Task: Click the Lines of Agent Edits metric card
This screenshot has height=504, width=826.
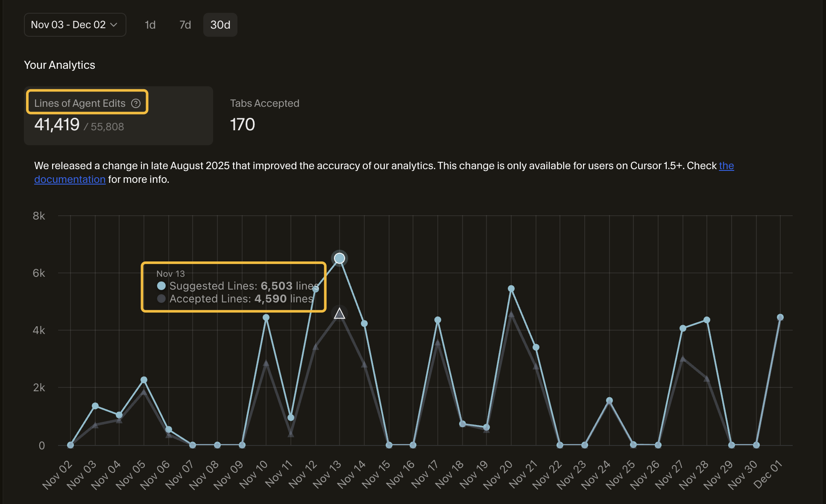Action: [118, 115]
